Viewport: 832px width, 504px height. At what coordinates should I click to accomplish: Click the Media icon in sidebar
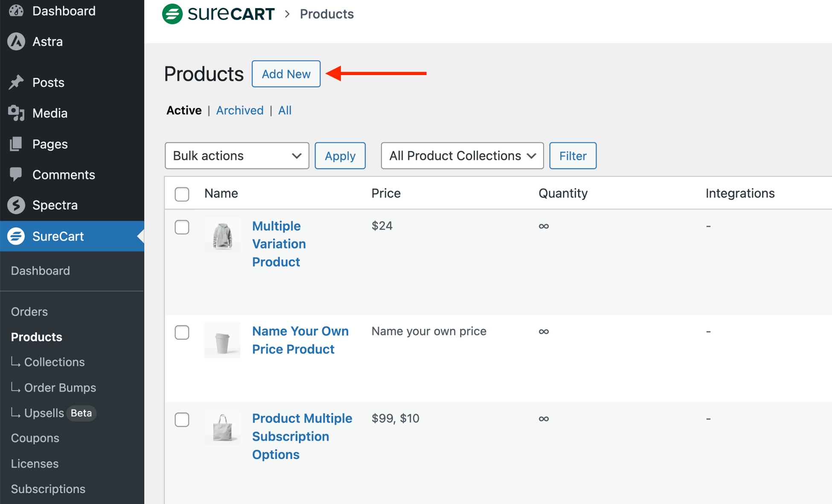coord(16,113)
